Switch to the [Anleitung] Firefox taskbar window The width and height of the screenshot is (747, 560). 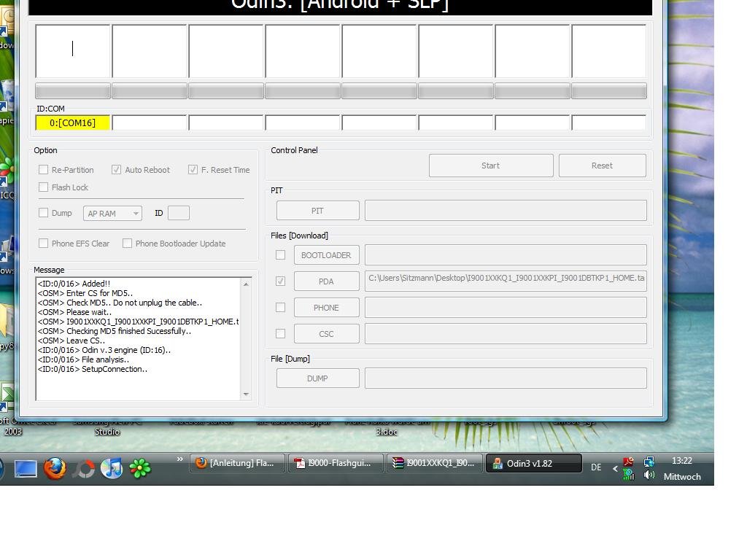(237, 463)
